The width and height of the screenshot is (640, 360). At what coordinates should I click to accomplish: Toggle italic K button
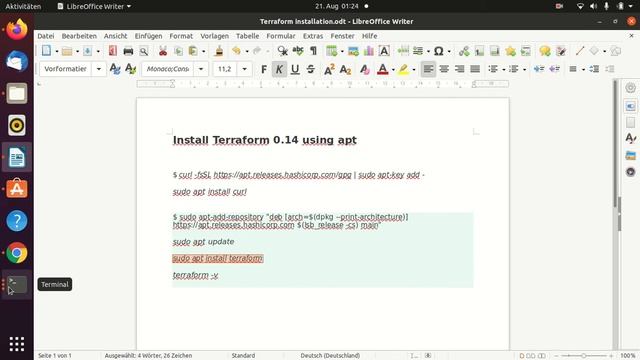279,69
